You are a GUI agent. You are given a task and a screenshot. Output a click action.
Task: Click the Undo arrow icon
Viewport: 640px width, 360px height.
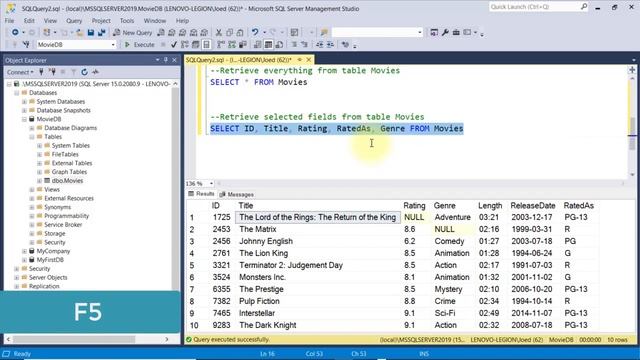255,32
